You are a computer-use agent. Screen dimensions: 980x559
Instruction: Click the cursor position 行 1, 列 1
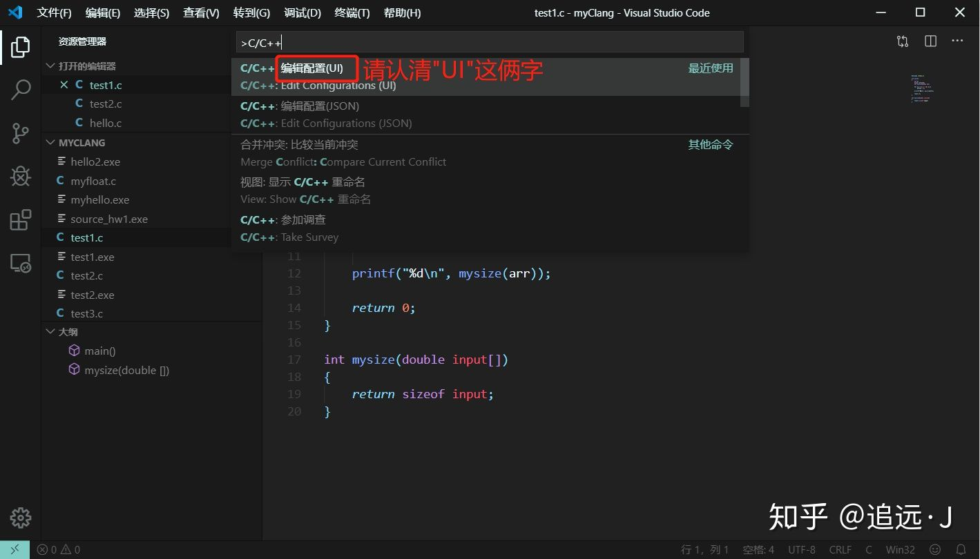click(704, 550)
